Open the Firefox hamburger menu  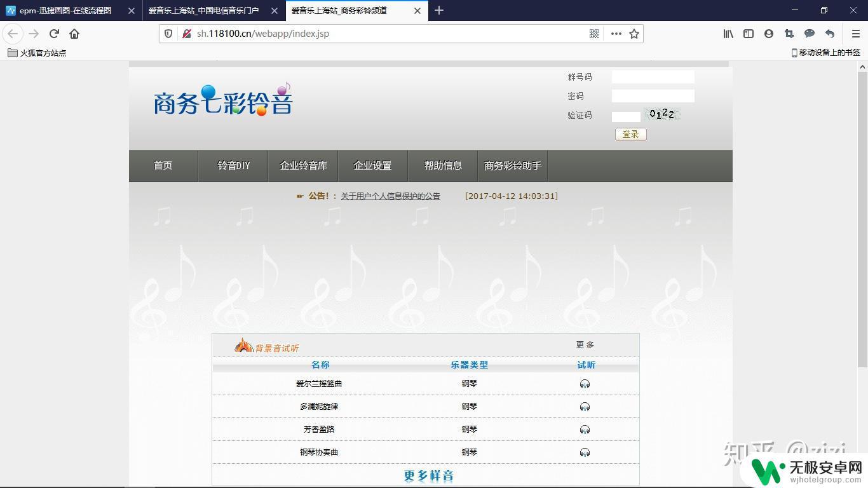[855, 34]
